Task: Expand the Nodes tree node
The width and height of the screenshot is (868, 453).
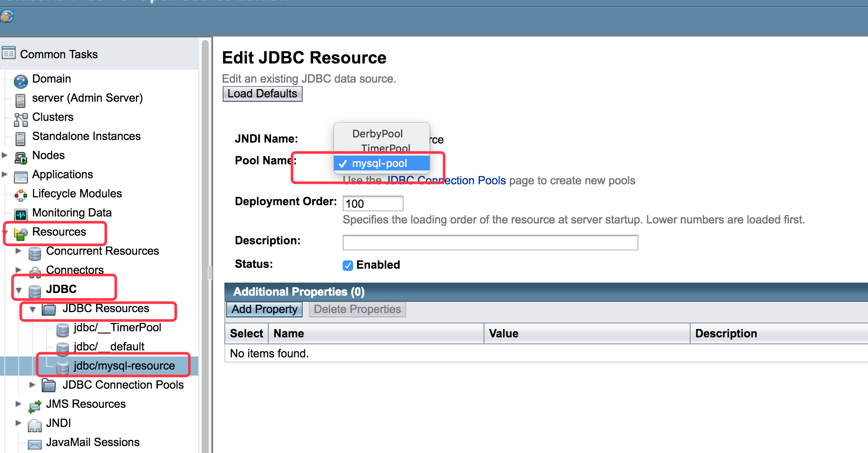Action: tap(5, 155)
